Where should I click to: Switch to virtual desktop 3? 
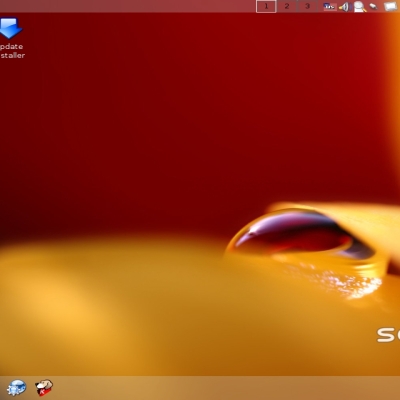pos(307,6)
